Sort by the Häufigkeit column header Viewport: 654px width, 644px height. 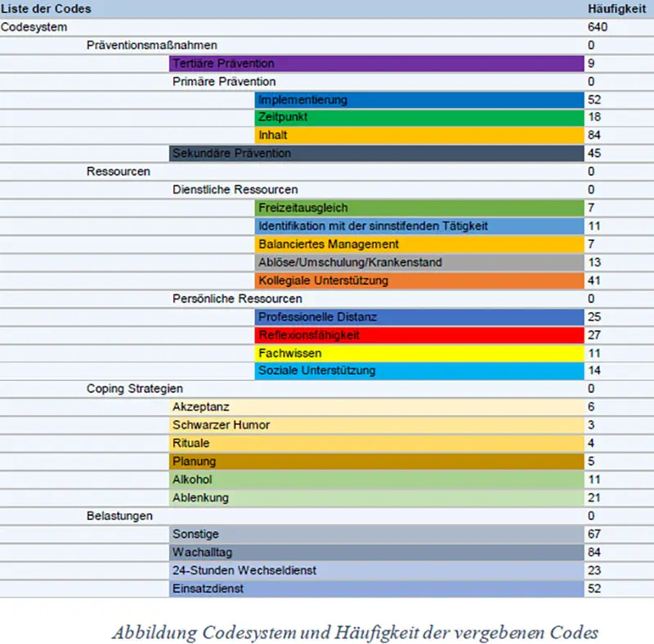click(616, 9)
